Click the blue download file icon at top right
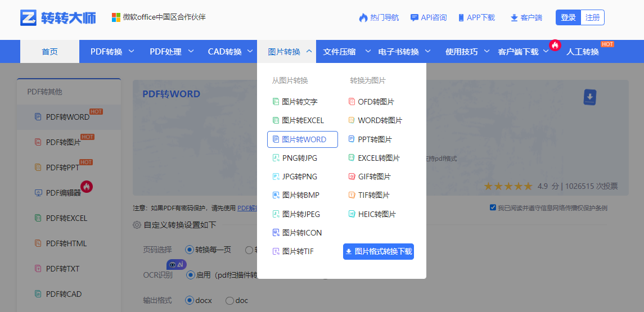 590,97
